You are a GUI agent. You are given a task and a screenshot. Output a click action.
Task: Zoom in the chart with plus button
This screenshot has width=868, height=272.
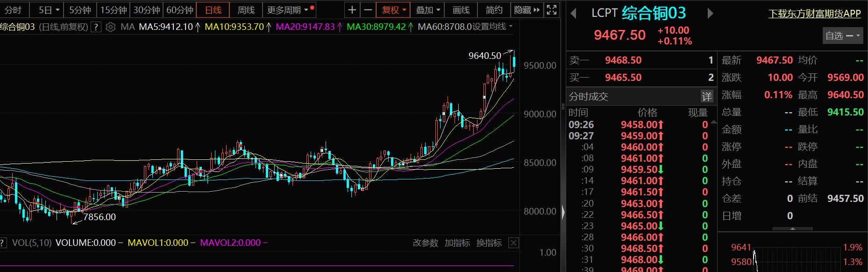(x=352, y=10)
